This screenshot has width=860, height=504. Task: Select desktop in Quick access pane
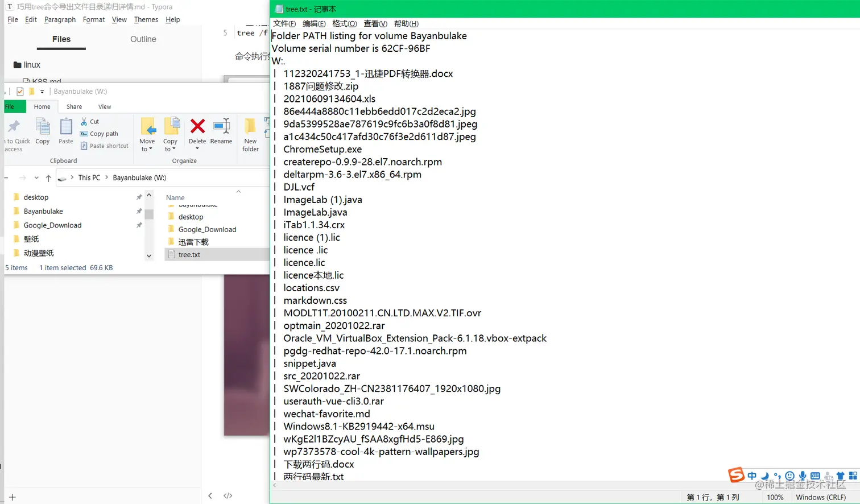[x=36, y=197]
